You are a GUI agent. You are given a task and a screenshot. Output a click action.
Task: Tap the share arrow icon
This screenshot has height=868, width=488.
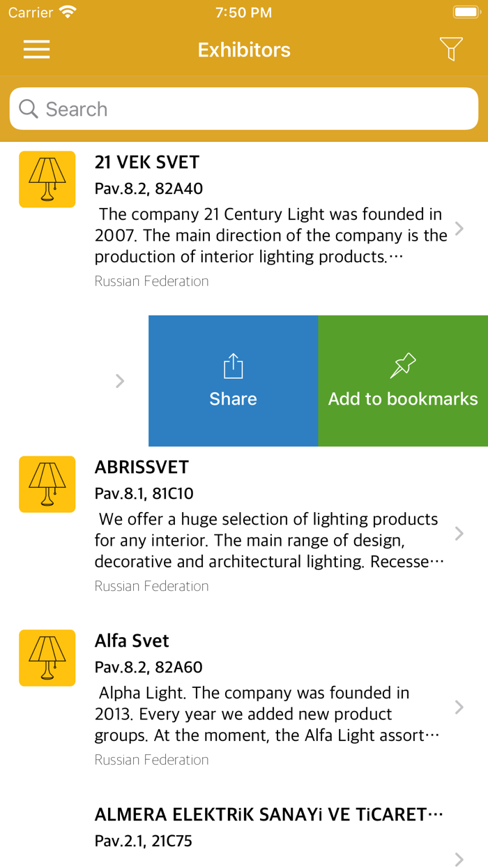(233, 364)
